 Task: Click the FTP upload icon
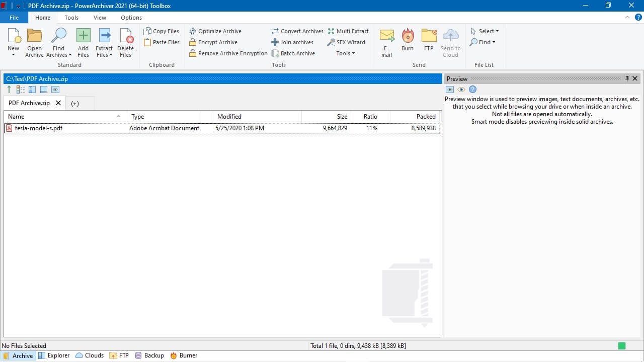point(429,36)
